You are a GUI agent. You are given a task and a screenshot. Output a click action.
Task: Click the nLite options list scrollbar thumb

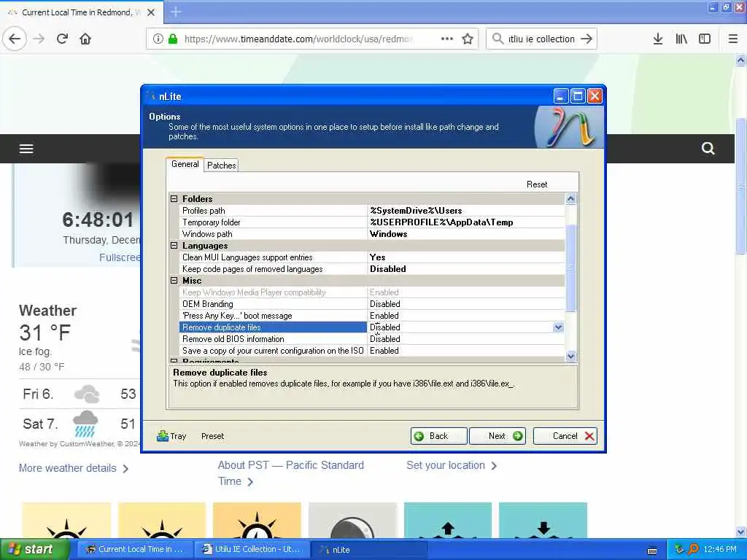[570, 268]
